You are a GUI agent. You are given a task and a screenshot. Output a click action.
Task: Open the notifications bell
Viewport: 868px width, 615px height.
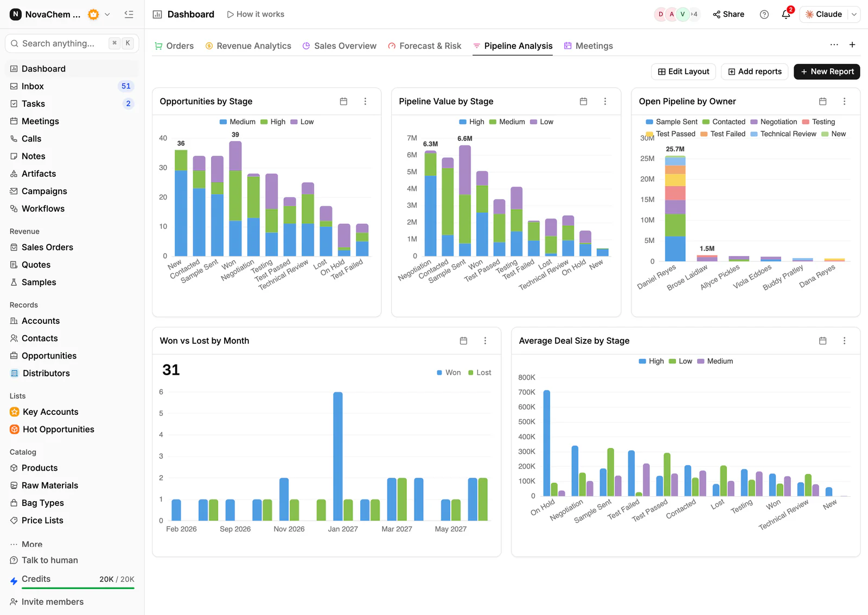tap(786, 14)
